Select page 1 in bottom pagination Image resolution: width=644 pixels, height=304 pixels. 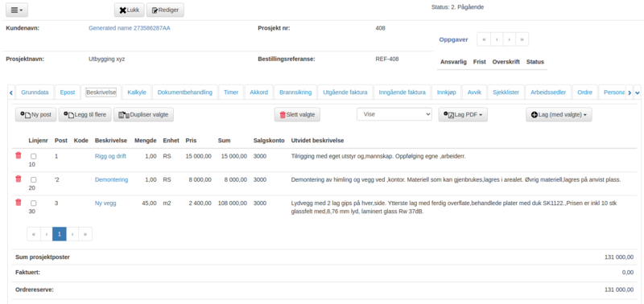point(60,234)
